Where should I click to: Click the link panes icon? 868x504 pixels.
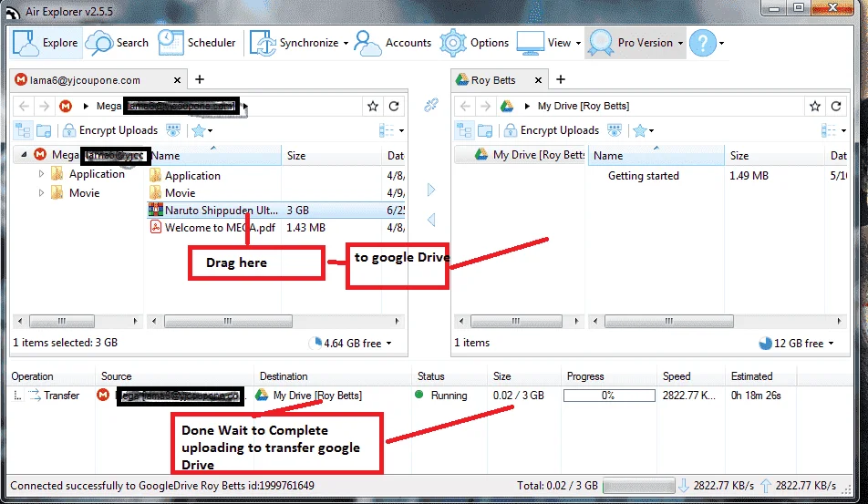[431, 105]
